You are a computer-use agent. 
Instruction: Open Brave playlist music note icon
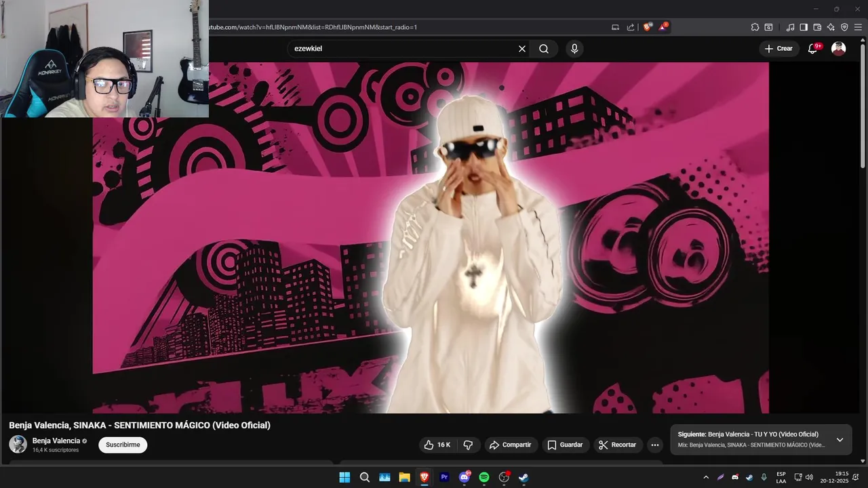click(790, 27)
